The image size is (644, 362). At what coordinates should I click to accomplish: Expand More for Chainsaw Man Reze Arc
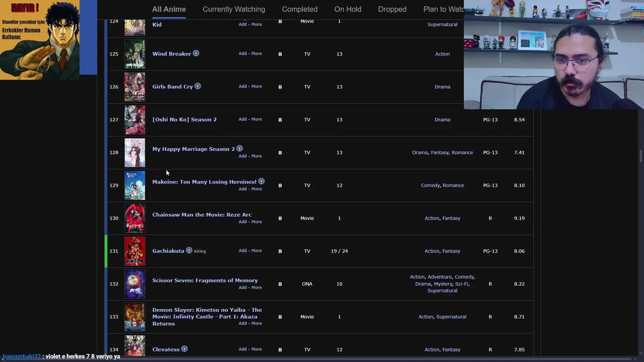[x=257, y=222]
